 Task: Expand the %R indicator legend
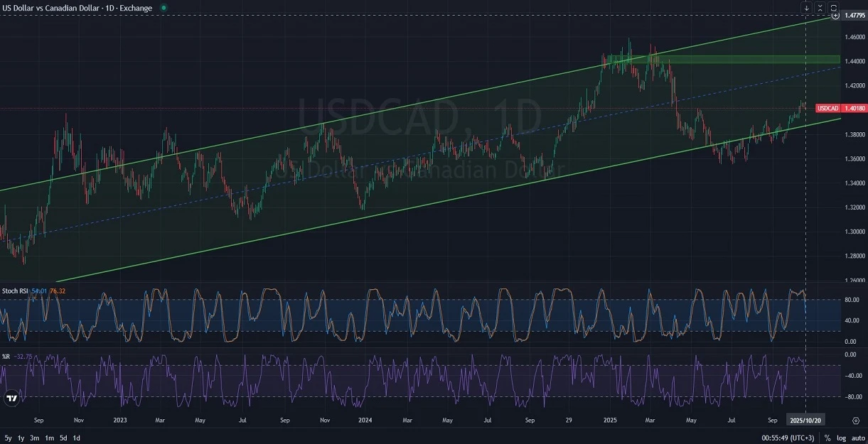point(6,356)
